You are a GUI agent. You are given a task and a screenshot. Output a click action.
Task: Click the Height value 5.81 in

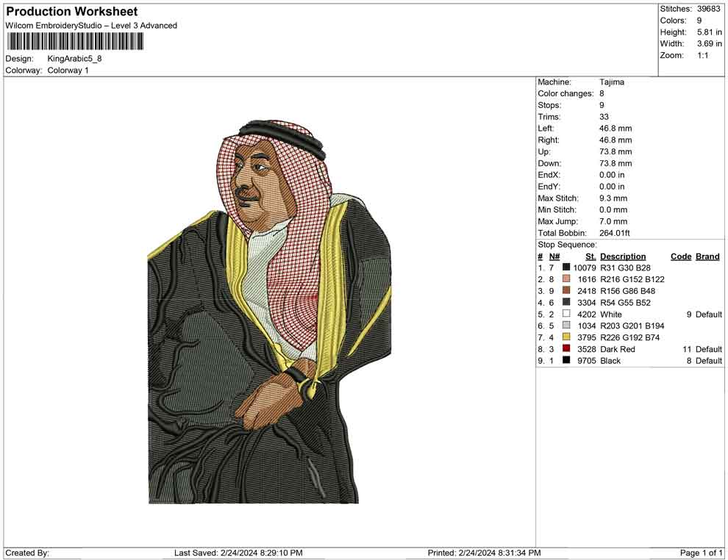coord(710,32)
